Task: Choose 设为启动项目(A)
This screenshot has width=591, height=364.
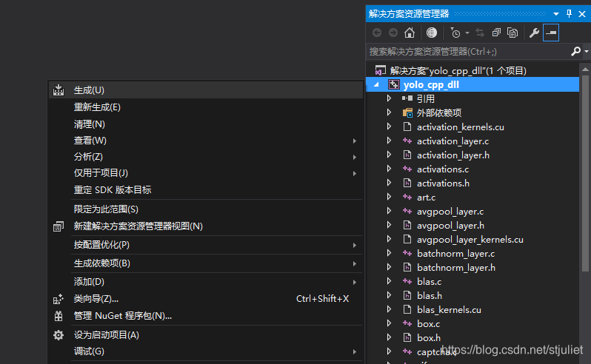Action: [205, 335]
